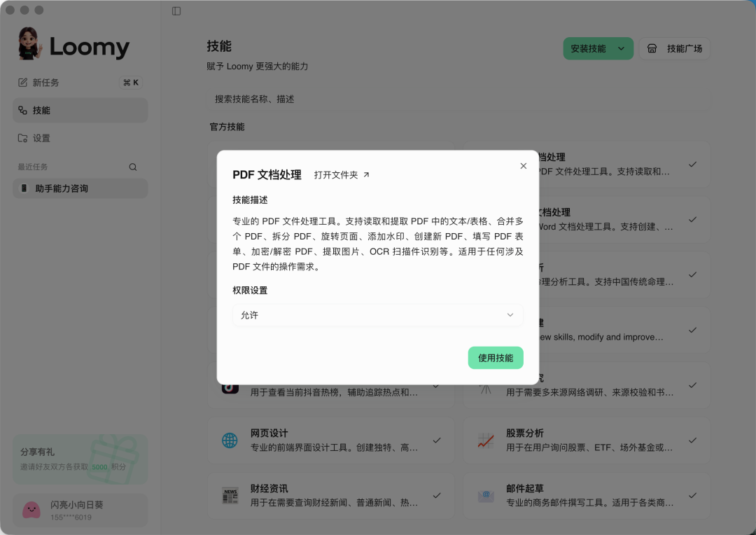Open the 分享有礼 invitation card
The width and height of the screenshot is (756, 535).
tap(80, 459)
